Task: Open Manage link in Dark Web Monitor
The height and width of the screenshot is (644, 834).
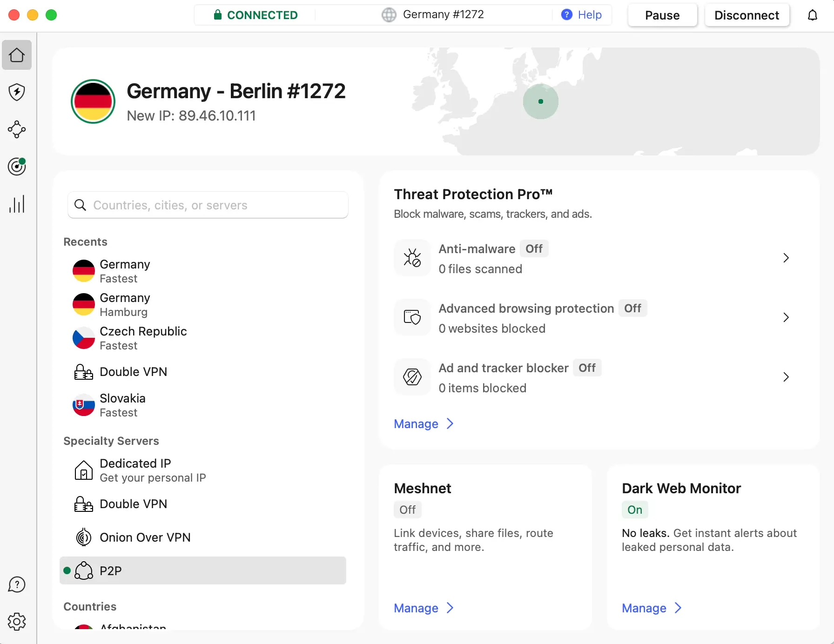Action: (x=644, y=608)
